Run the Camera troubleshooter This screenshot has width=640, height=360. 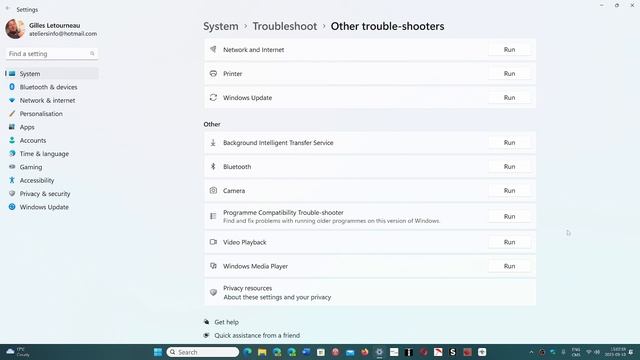coord(509,191)
